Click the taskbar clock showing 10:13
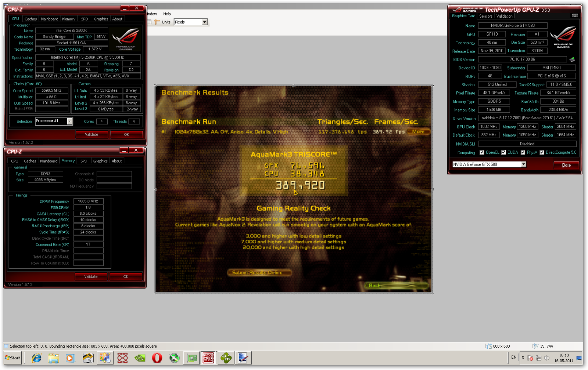Screen dimensions: 588x370 (564, 358)
